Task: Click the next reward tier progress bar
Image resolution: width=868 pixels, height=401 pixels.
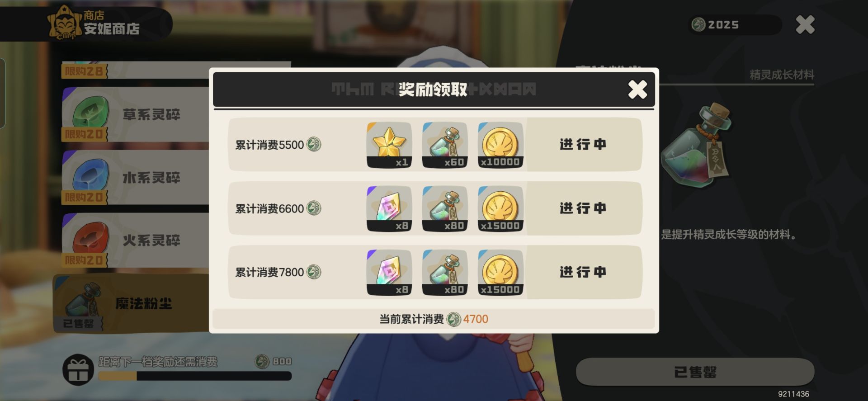Action: coord(195,376)
